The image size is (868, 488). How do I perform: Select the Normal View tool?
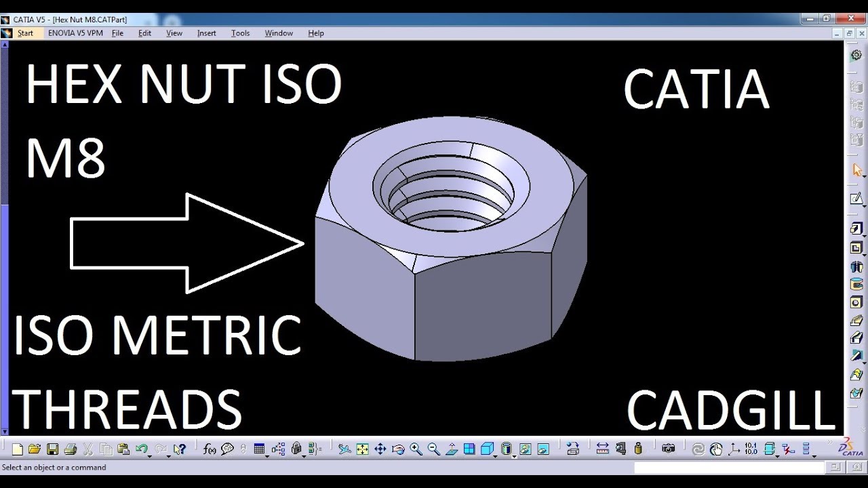452,449
